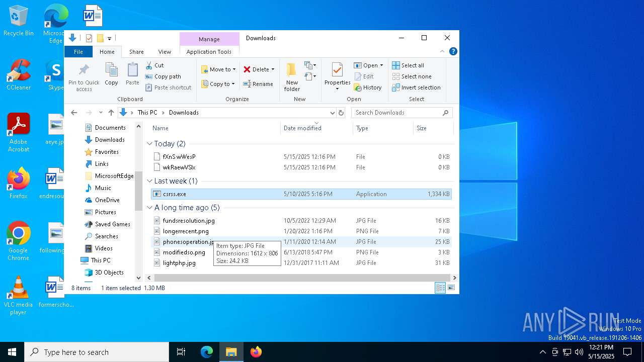
Task: Select OneDrive in navigation pane
Action: pos(107,200)
